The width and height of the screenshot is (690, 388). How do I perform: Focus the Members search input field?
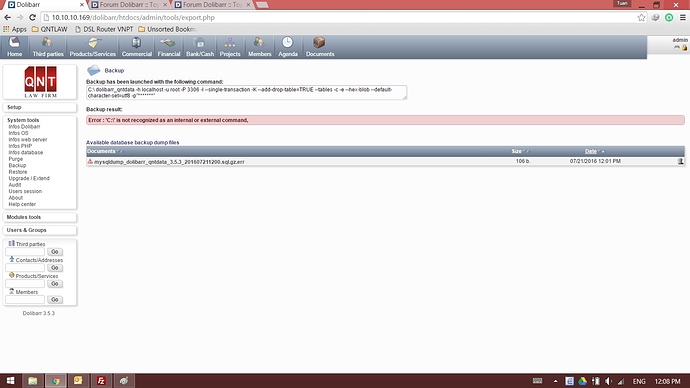pos(25,300)
